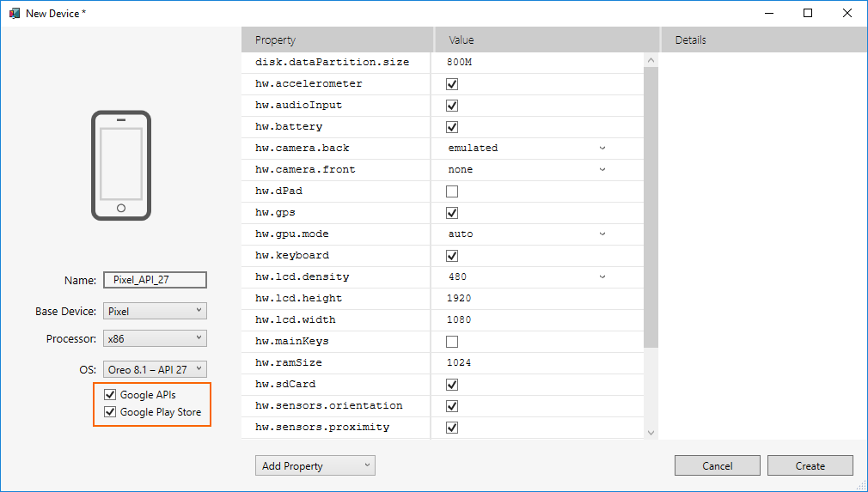Expand the Add Property dropdown
The width and height of the screenshot is (868, 492).
tap(315, 466)
